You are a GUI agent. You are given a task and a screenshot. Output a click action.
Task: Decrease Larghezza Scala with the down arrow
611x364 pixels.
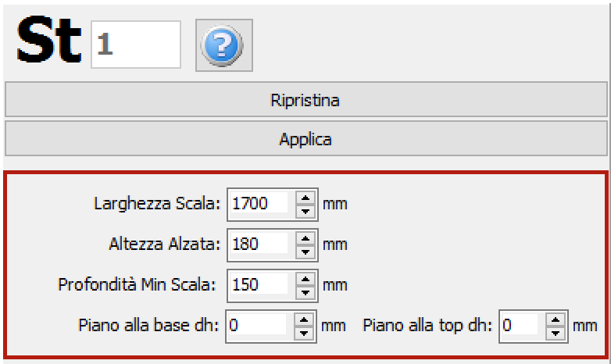tap(305, 210)
